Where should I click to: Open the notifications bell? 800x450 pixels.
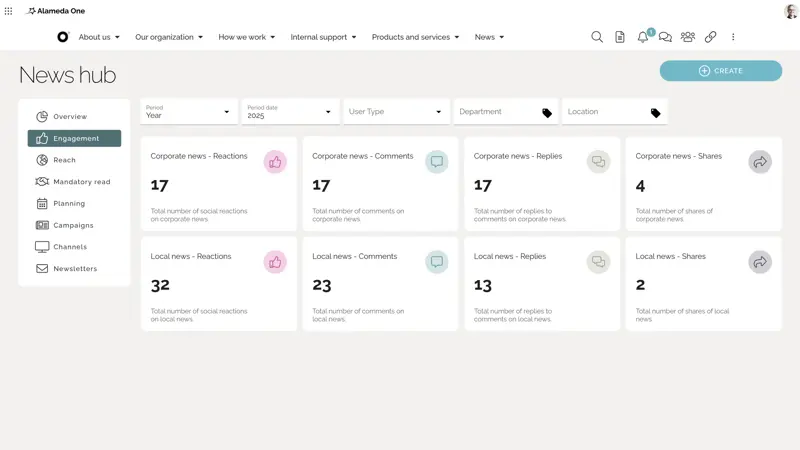pos(643,37)
